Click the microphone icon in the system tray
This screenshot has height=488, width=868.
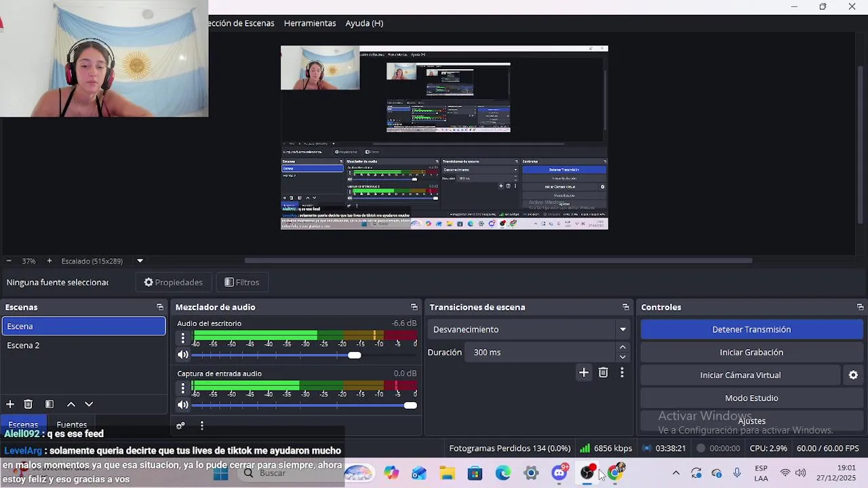point(737,473)
